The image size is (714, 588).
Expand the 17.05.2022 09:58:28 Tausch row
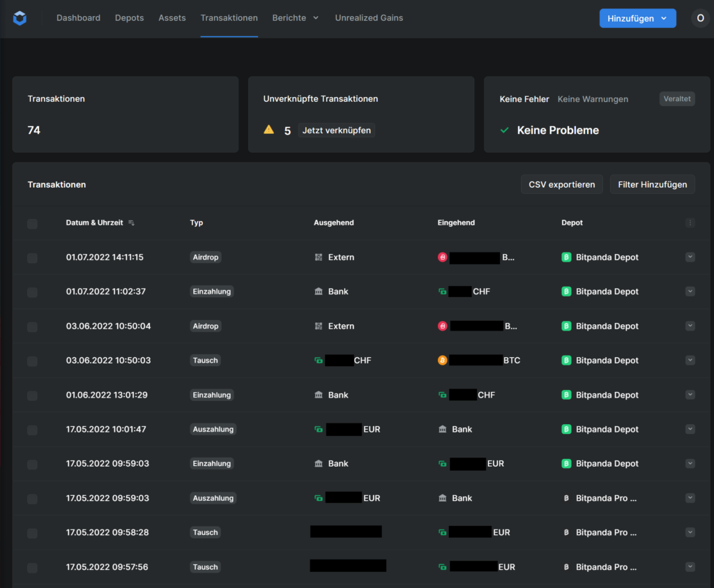pyautogui.click(x=690, y=532)
